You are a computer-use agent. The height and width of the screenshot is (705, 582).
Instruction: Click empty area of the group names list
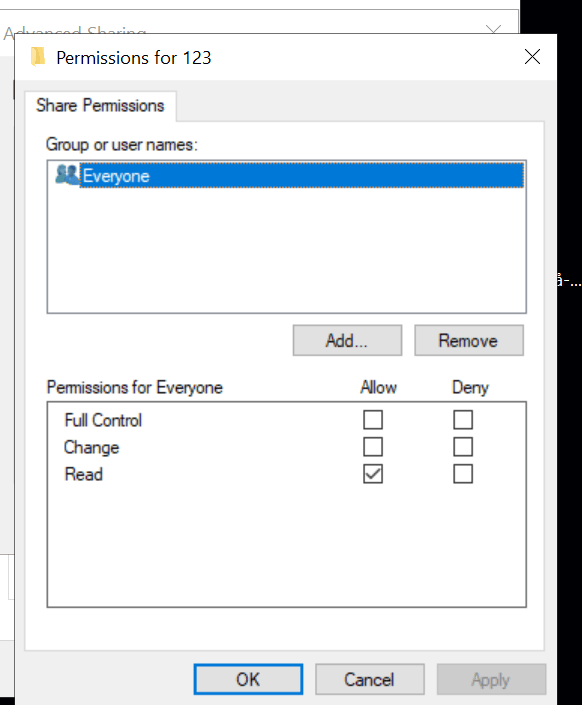click(x=287, y=250)
